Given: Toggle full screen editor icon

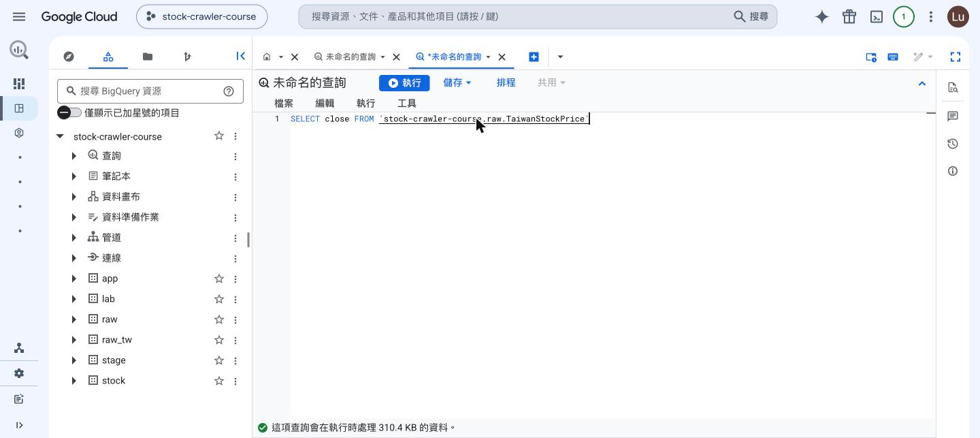Looking at the screenshot, I should (955, 57).
